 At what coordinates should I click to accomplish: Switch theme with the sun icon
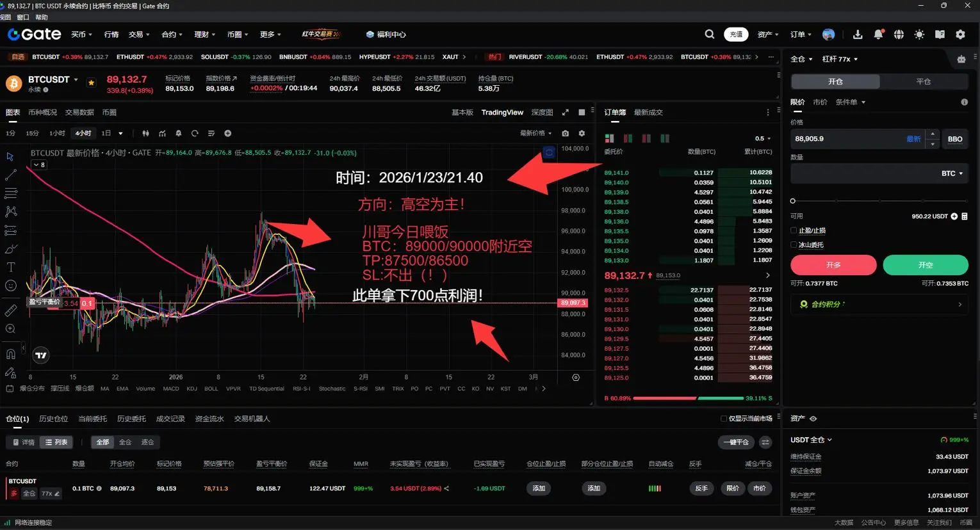(x=919, y=35)
